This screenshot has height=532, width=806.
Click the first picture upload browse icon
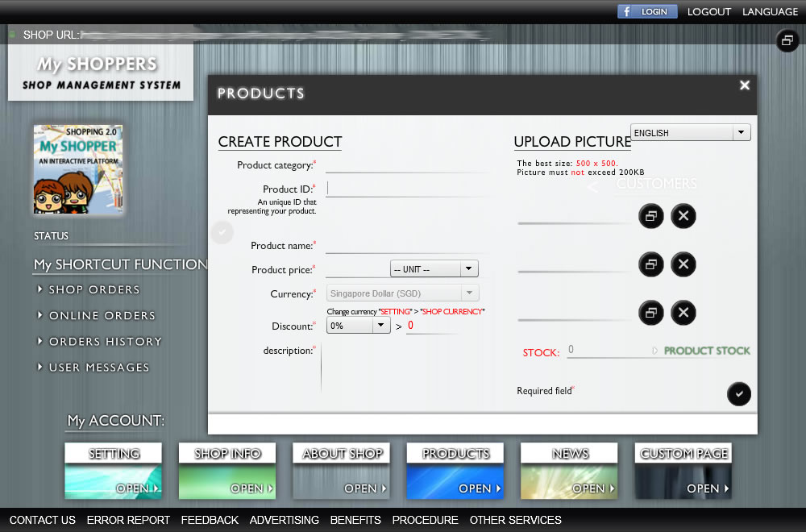(x=650, y=216)
